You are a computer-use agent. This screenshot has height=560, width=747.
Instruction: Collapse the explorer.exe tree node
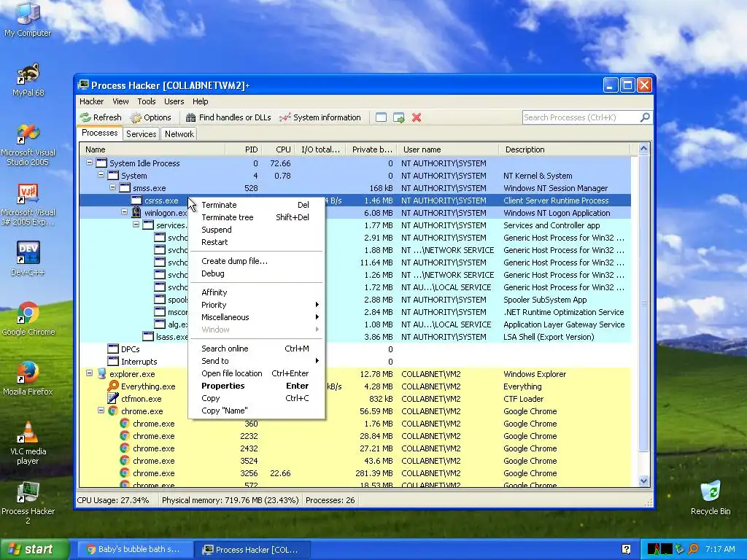(89, 373)
